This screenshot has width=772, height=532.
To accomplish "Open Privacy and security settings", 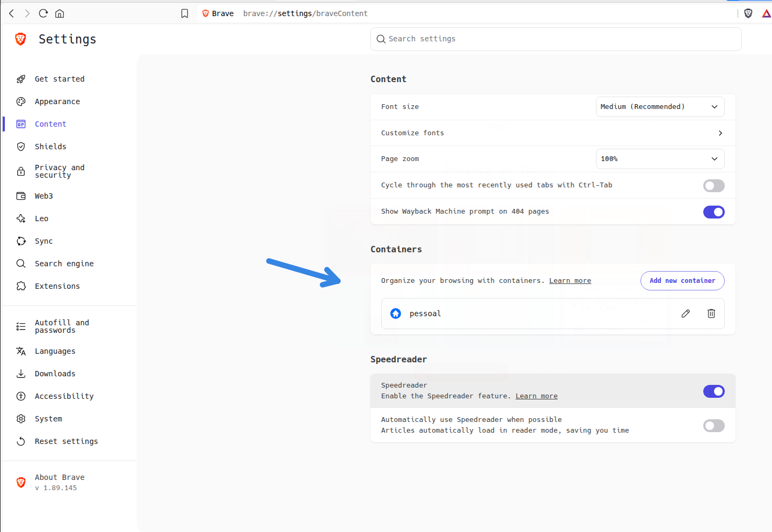I will (60, 171).
